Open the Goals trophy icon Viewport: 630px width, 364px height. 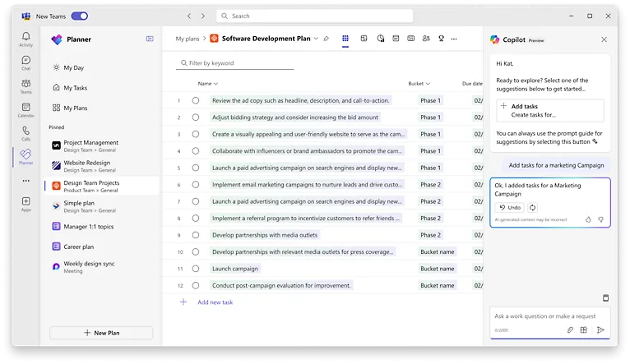(x=441, y=39)
